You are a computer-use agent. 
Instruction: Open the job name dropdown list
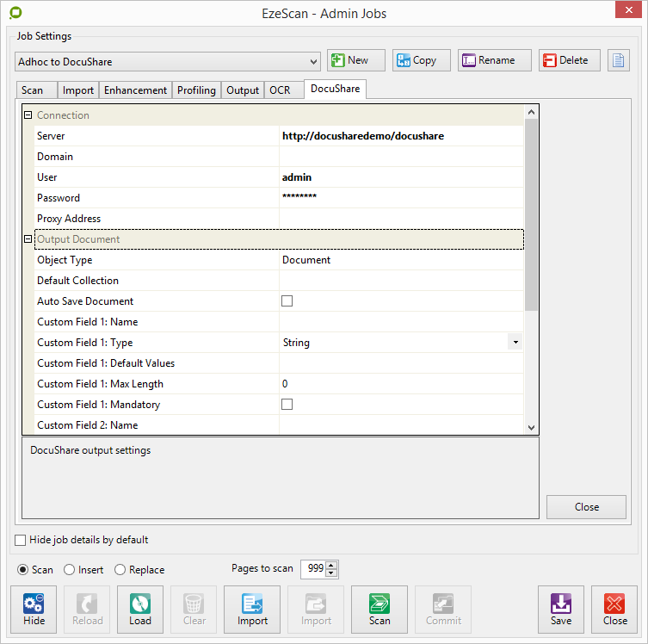[x=313, y=61]
